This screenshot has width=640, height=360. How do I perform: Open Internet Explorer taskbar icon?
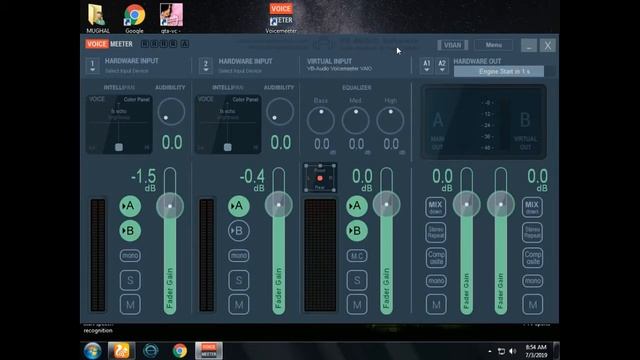point(151,351)
